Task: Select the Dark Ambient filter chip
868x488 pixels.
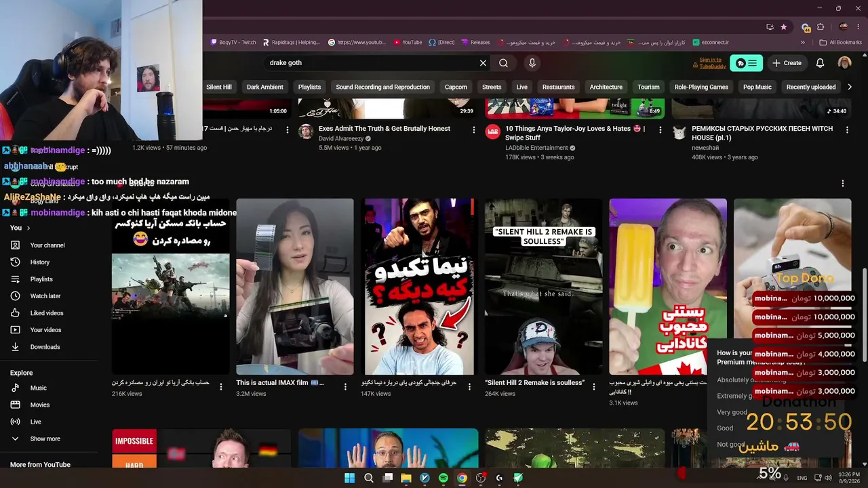Action: (x=265, y=87)
